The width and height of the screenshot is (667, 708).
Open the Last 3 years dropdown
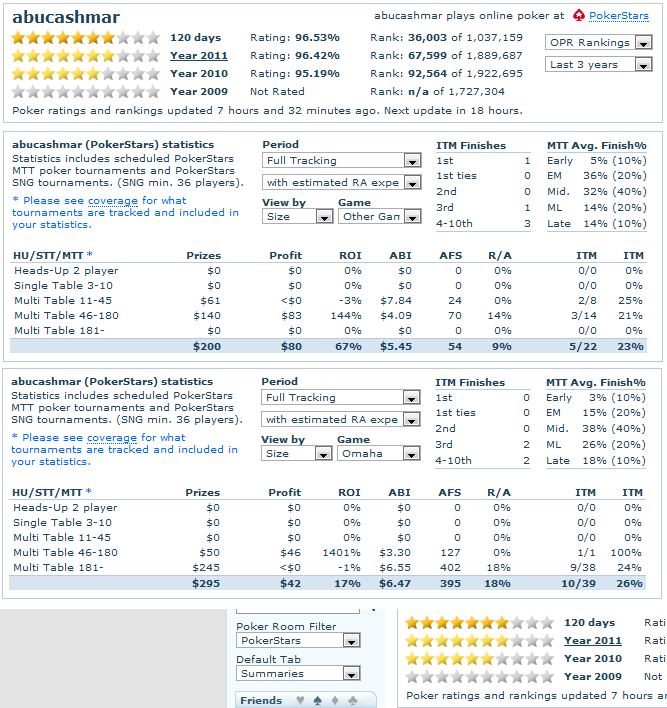pyautogui.click(x=598, y=65)
